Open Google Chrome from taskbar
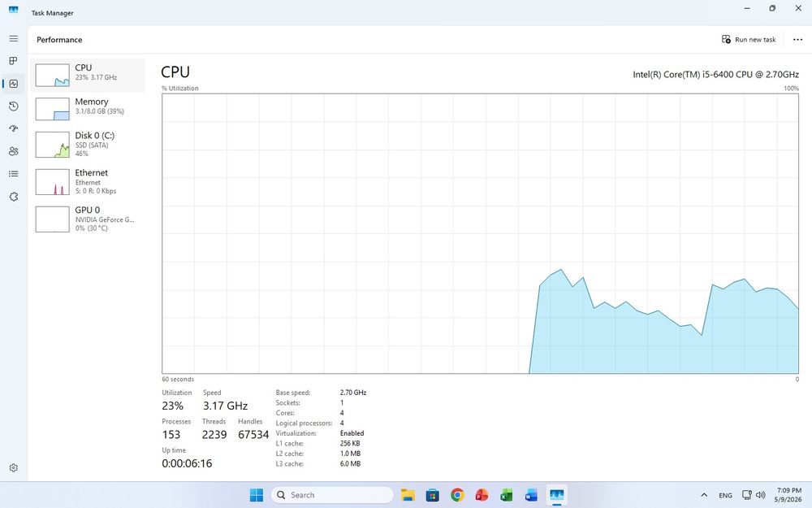The height and width of the screenshot is (508, 812). click(x=457, y=495)
